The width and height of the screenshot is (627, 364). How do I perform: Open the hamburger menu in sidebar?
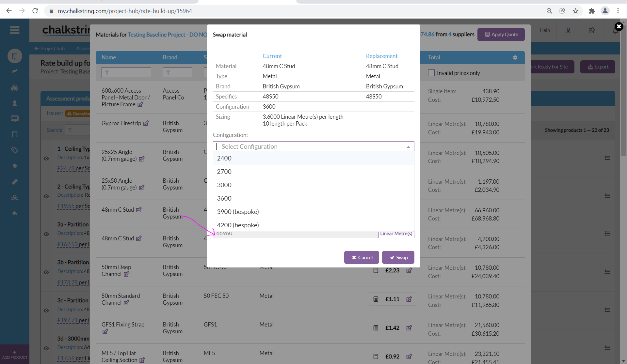point(14,30)
